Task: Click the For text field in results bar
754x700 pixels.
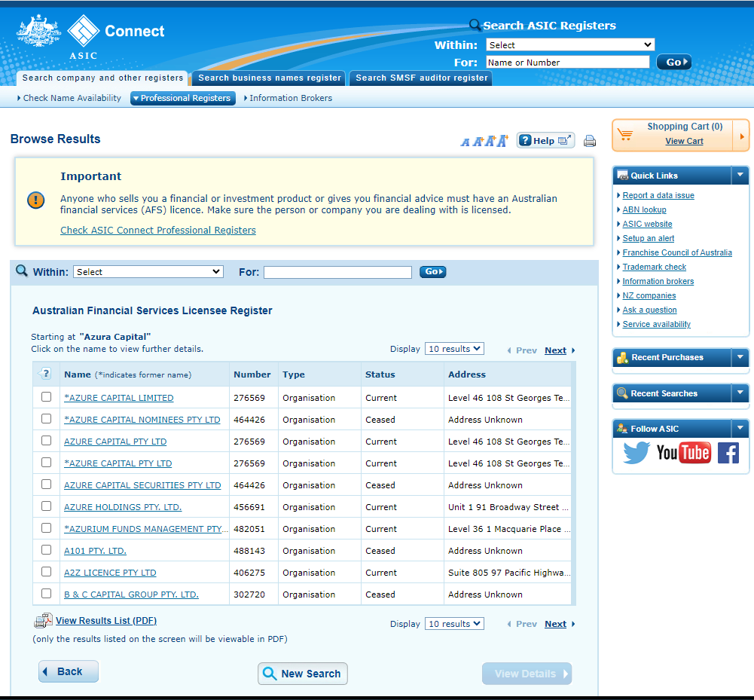Action: 337,272
